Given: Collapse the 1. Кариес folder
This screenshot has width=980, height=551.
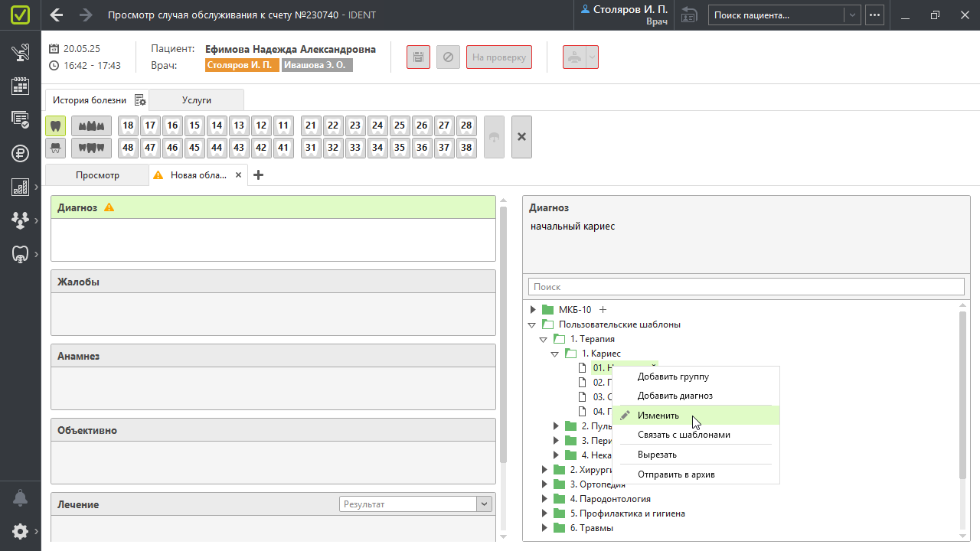Looking at the screenshot, I should (555, 354).
